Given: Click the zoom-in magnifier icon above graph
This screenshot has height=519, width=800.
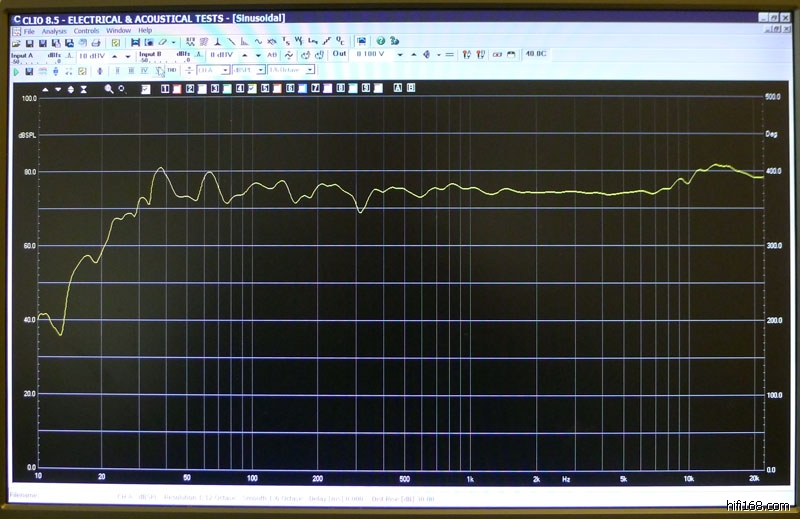Looking at the screenshot, I should point(108,89).
